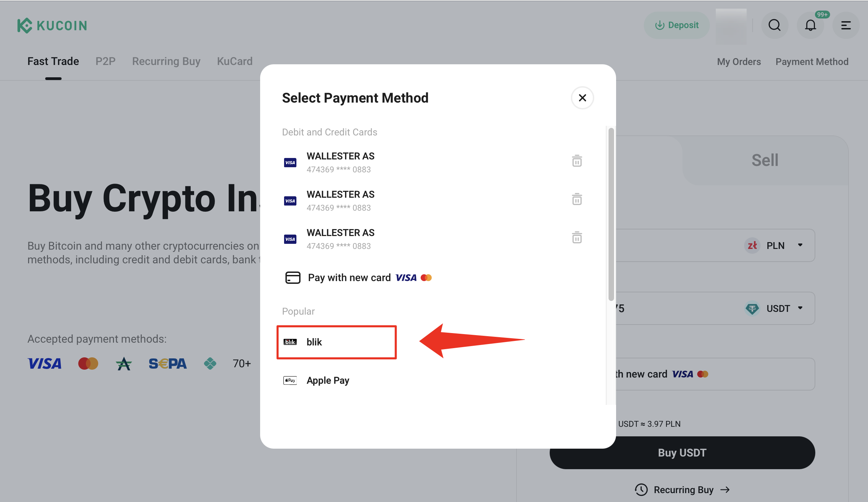Delete the second WALLESTER AS card
The image size is (868, 502).
coord(577,199)
